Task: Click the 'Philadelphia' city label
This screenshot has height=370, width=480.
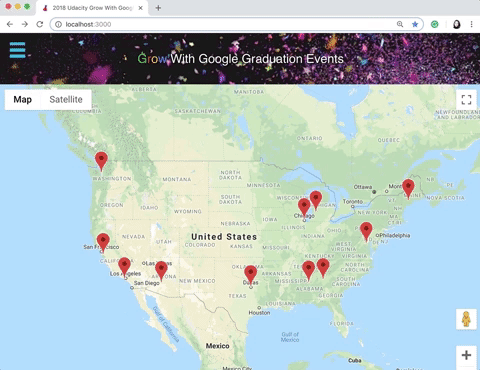Action: [395, 235]
